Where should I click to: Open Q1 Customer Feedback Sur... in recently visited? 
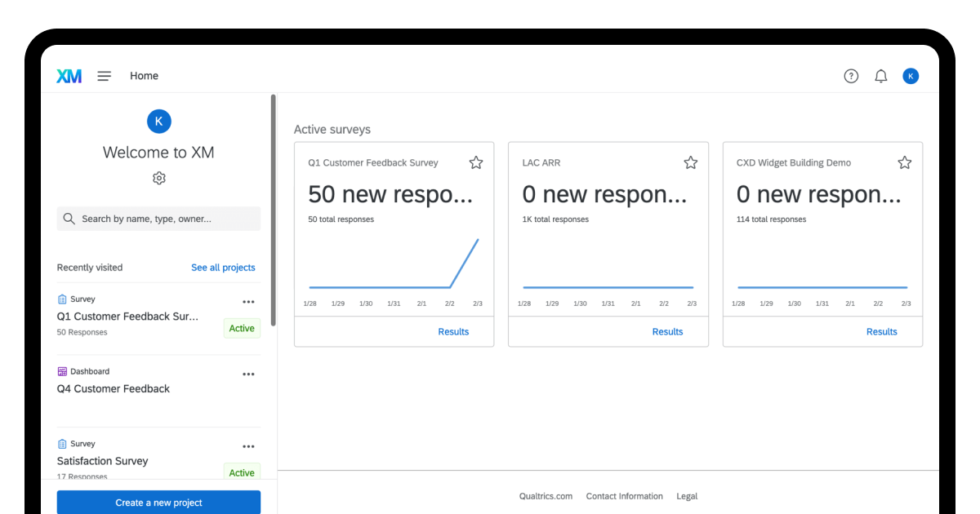(x=127, y=317)
